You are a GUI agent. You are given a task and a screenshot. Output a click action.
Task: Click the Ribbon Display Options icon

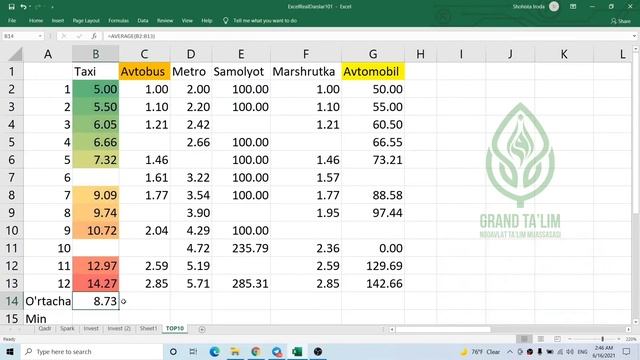pos(573,7)
